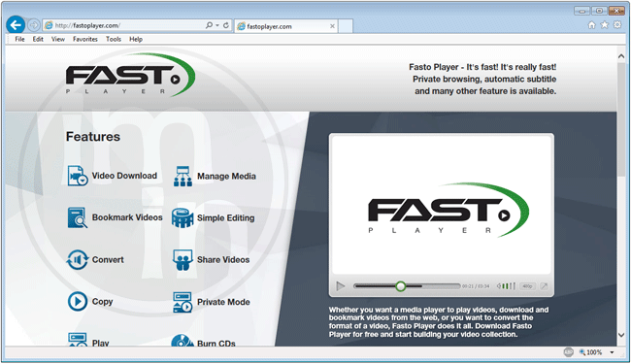Click the Simple Editing film icon

click(183, 218)
